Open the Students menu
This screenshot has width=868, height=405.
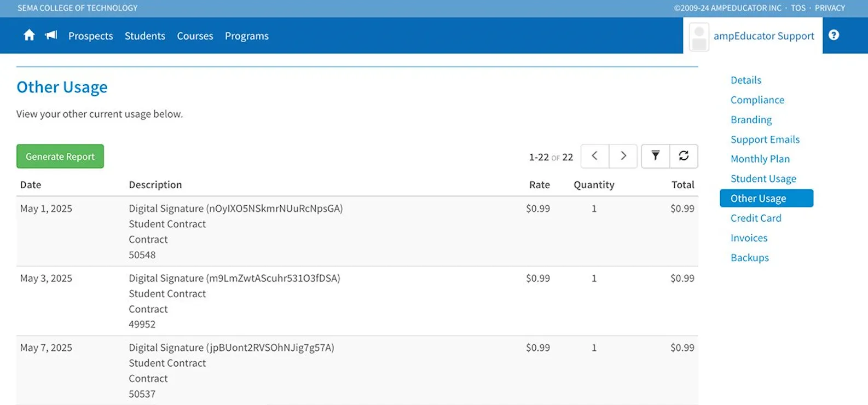point(145,36)
